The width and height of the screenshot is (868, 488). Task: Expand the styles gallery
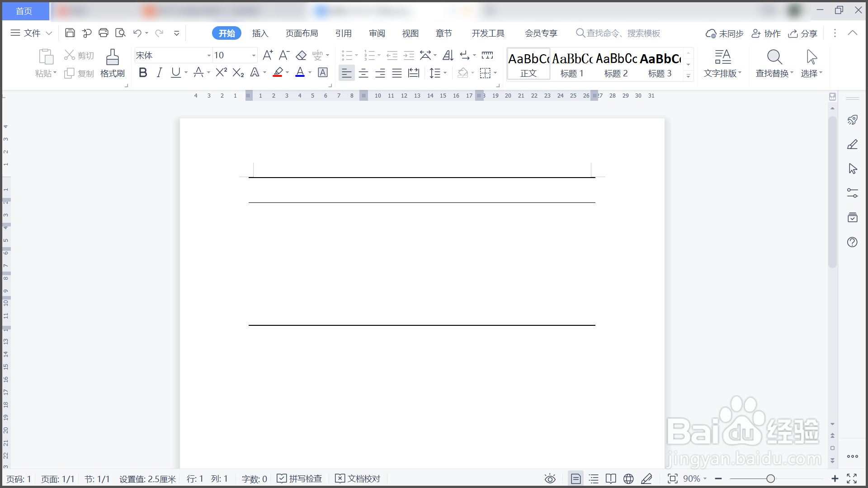(x=689, y=75)
